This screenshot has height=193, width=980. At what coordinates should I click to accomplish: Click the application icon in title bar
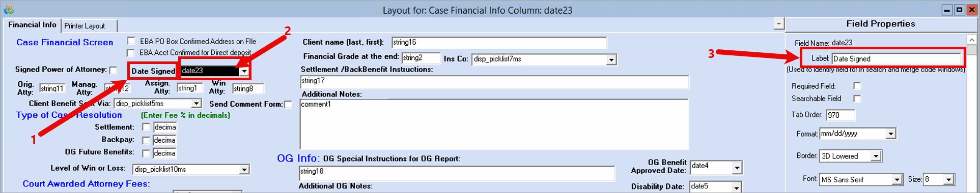pos(9,10)
